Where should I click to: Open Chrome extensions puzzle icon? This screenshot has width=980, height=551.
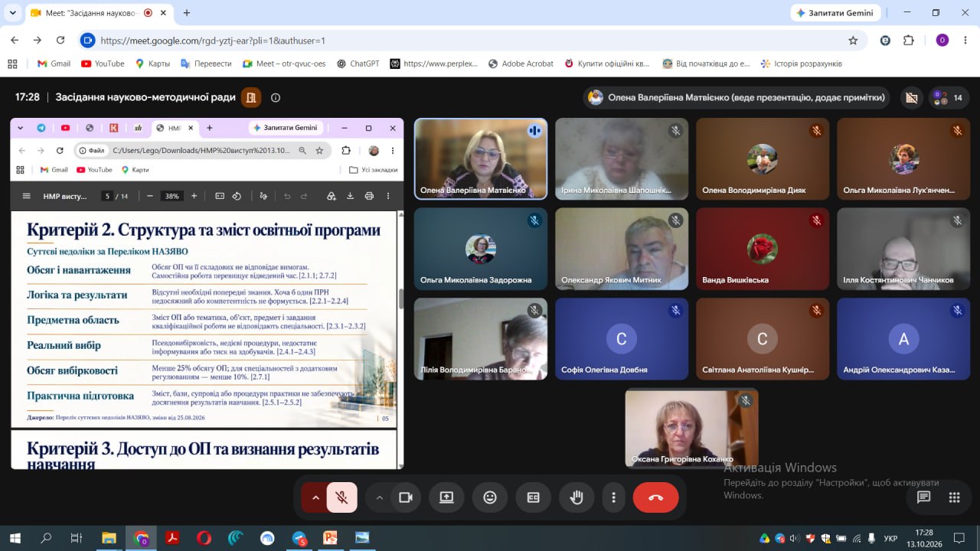909,41
